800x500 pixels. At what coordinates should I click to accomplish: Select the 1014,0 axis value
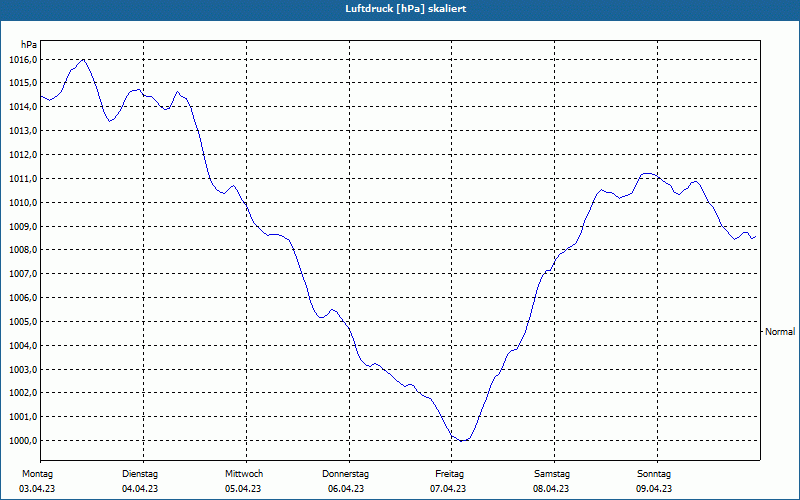pos(23,107)
